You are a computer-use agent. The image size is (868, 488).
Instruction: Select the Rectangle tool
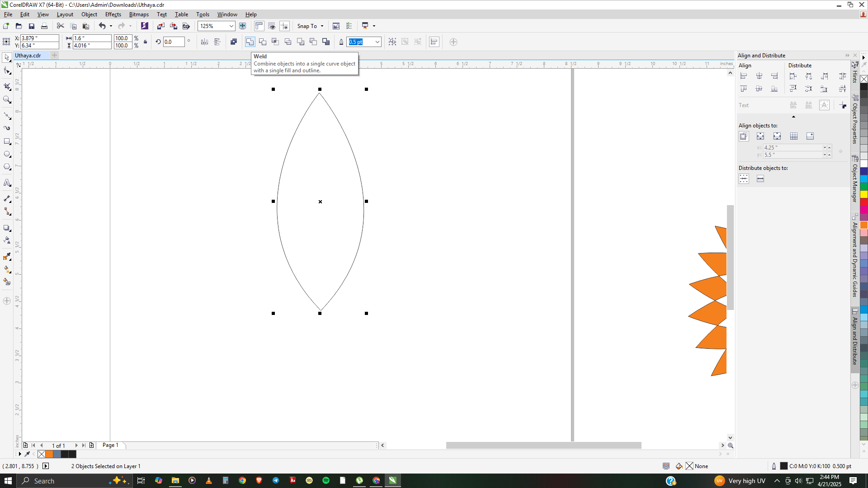[7, 141]
